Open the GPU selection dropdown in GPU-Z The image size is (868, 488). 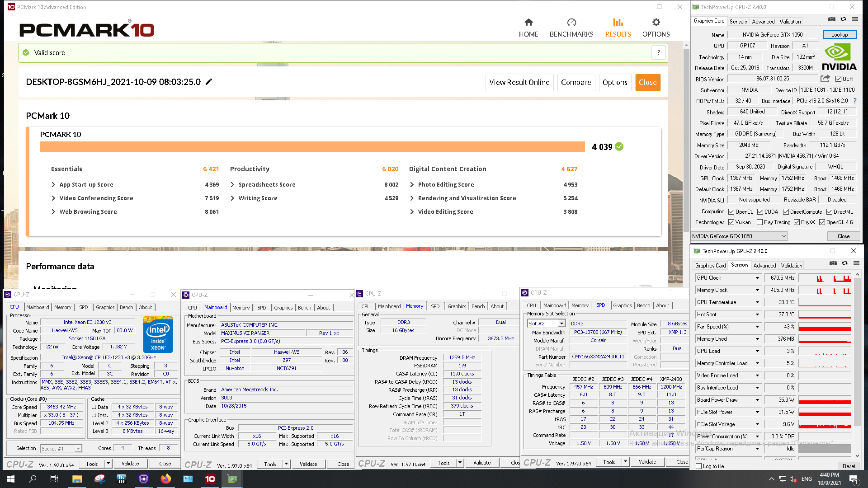739,236
